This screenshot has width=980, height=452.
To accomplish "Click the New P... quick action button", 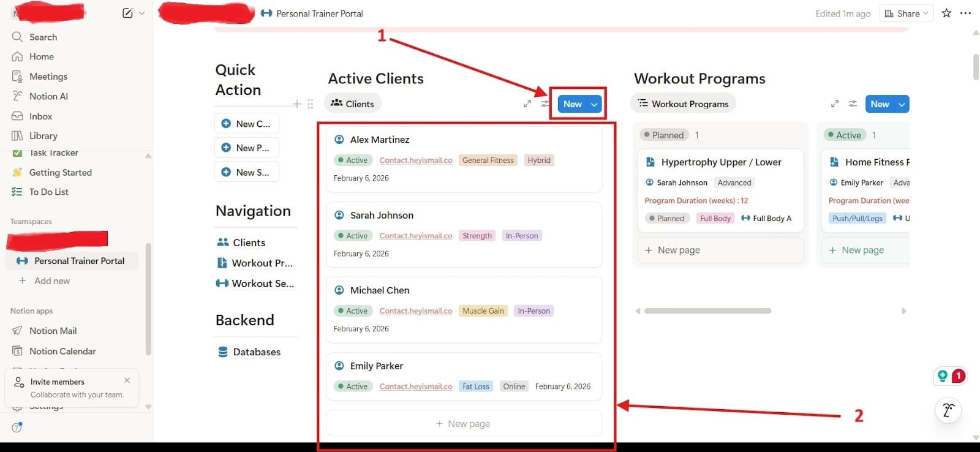I will pos(246,148).
